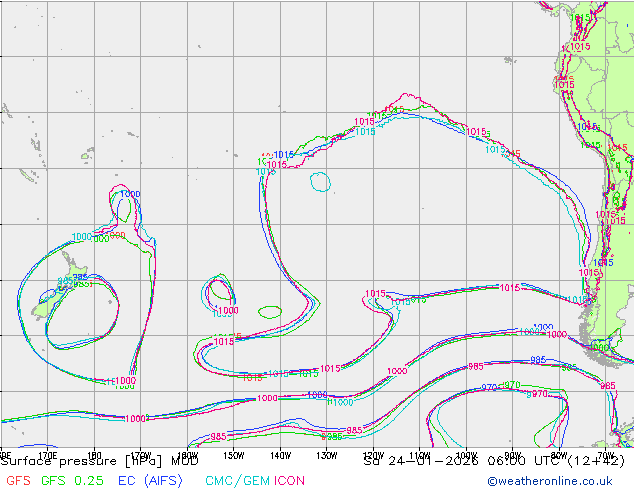Click the magenta ICON legend label
Screen dimensions: 634x490
click(289, 480)
